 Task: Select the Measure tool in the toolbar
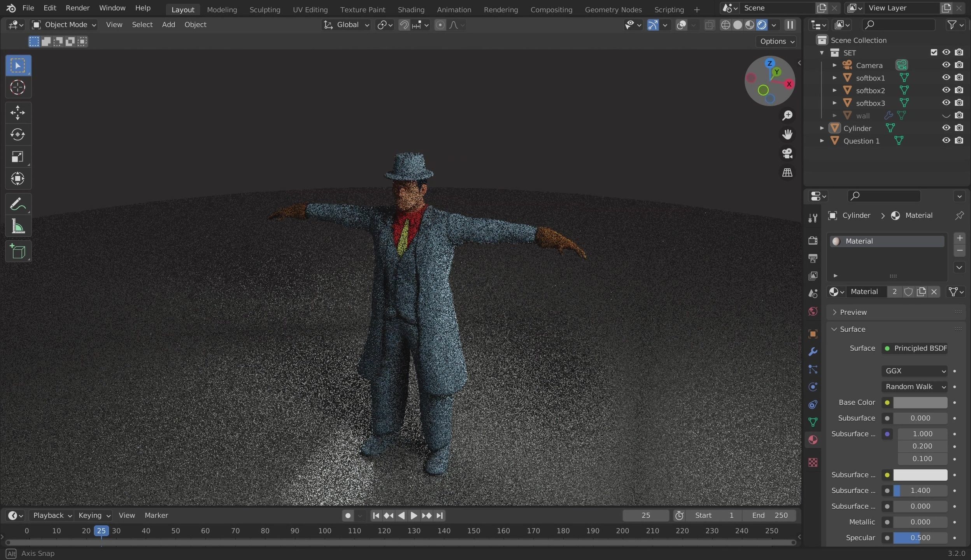click(18, 226)
